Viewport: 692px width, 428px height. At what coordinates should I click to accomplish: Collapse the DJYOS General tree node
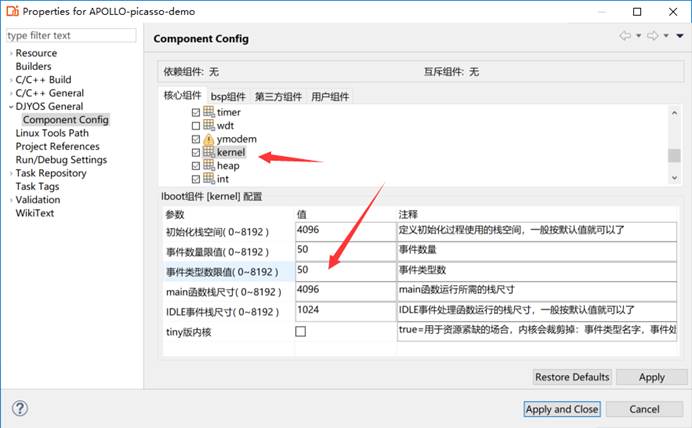click(x=9, y=106)
